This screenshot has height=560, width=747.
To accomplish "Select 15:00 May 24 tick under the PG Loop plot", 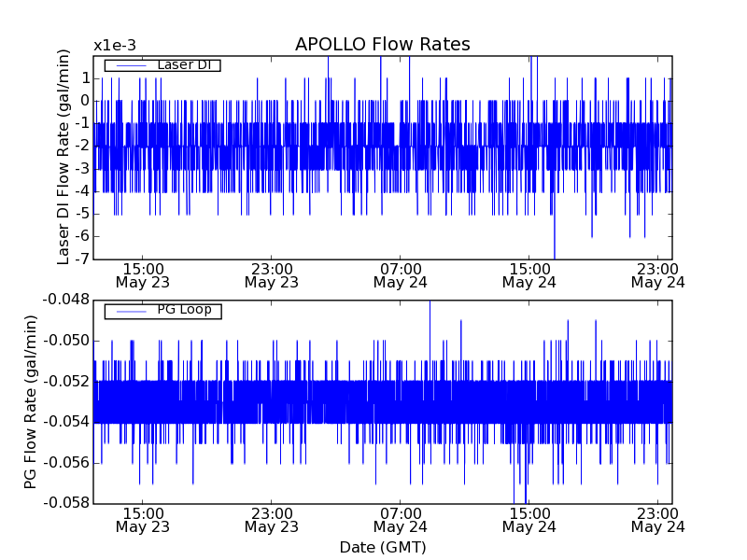I will [529, 519].
